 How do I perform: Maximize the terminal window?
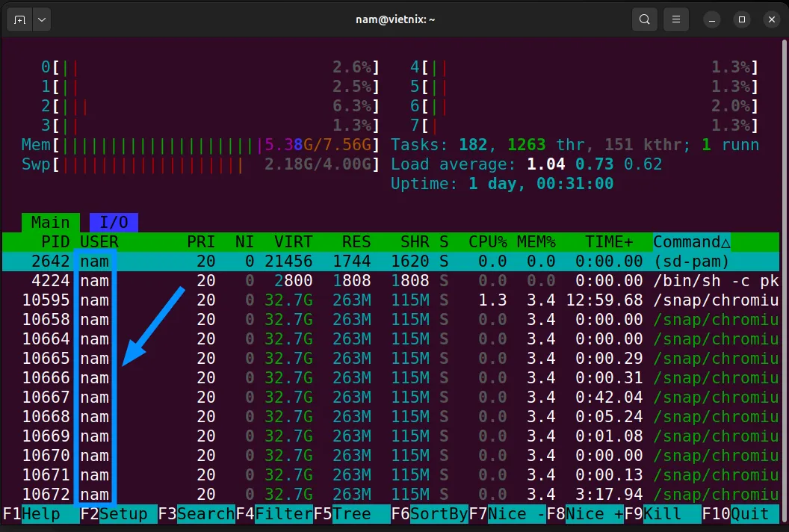[x=742, y=19]
